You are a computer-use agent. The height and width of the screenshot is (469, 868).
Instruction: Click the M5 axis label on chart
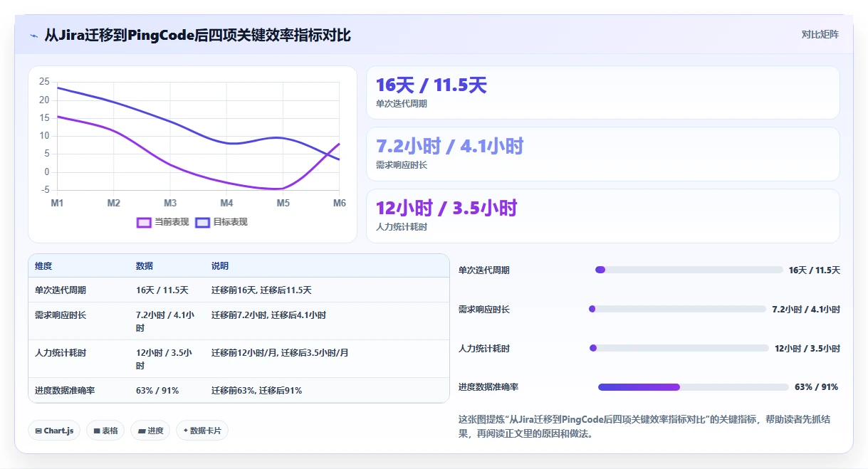(283, 203)
